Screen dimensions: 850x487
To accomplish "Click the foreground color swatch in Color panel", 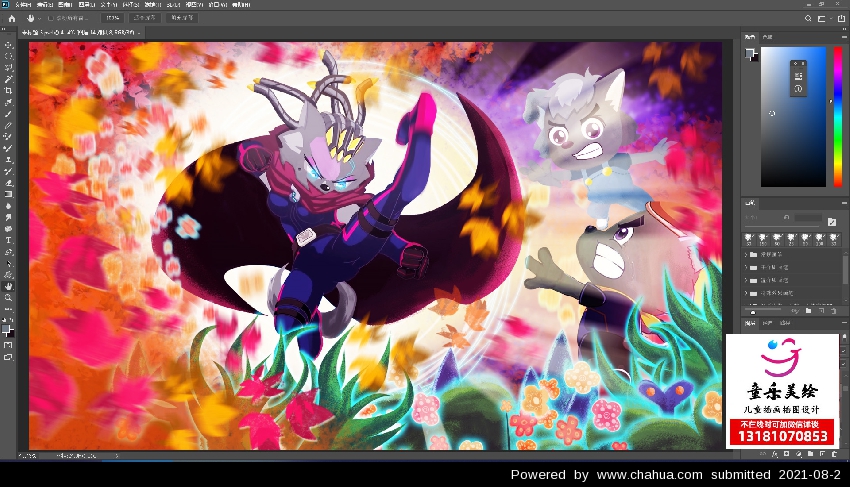I will pos(750,53).
